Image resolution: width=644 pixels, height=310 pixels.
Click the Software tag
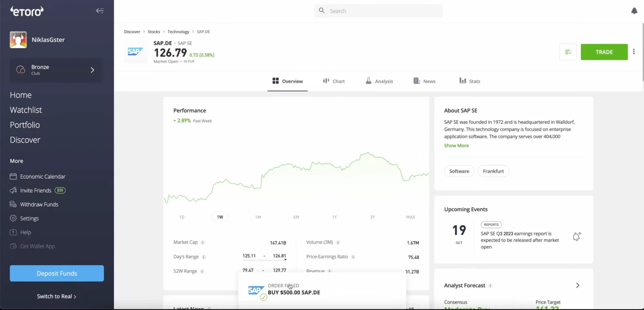point(459,171)
